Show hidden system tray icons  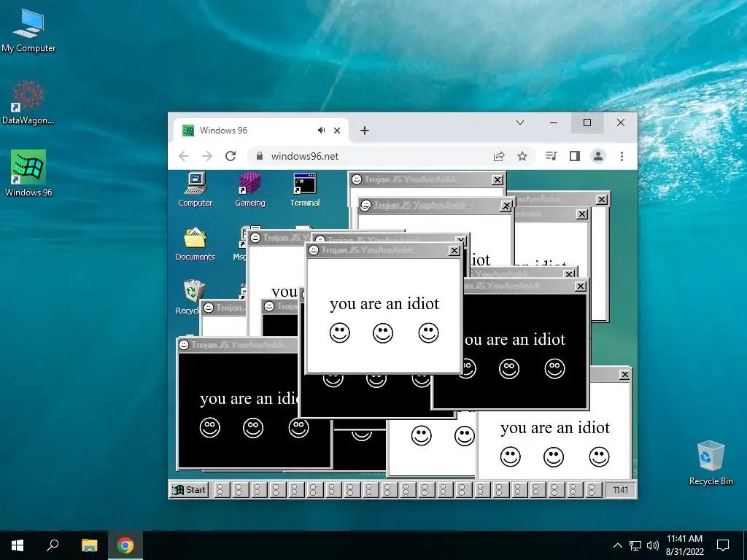click(617, 545)
